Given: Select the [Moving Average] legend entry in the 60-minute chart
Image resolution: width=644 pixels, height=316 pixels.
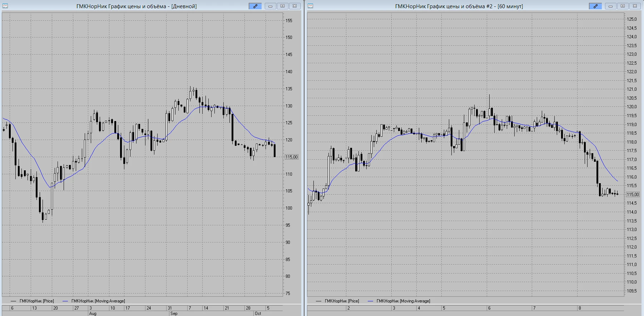Looking at the screenshot, I should [399, 301].
